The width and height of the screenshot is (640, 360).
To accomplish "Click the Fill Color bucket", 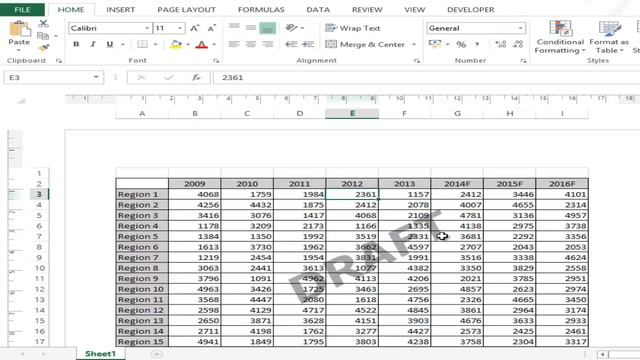I will pyautogui.click(x=176, y=44).
